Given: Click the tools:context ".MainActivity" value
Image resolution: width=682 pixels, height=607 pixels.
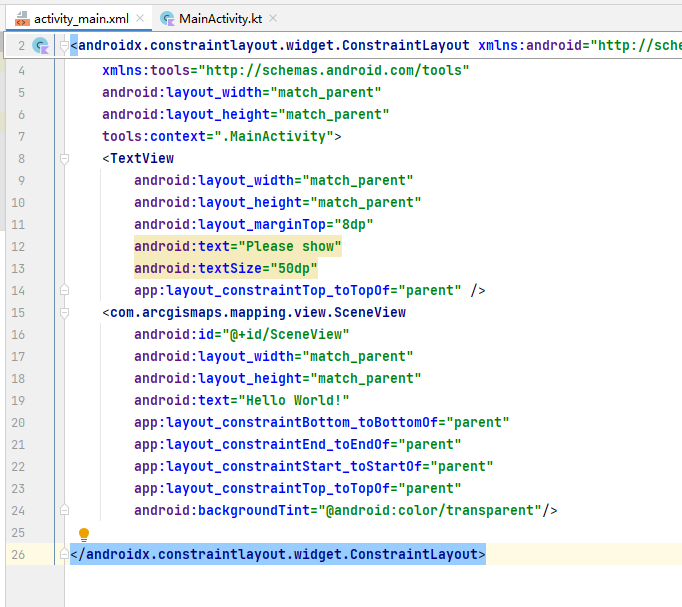Looking at the screenshot, I should (x=274, y=137).
